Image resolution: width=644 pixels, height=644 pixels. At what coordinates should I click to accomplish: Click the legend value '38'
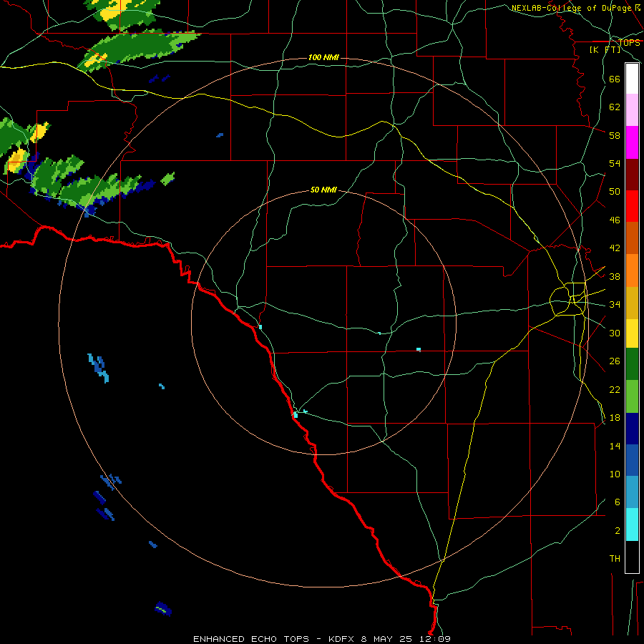pos(615,276)
